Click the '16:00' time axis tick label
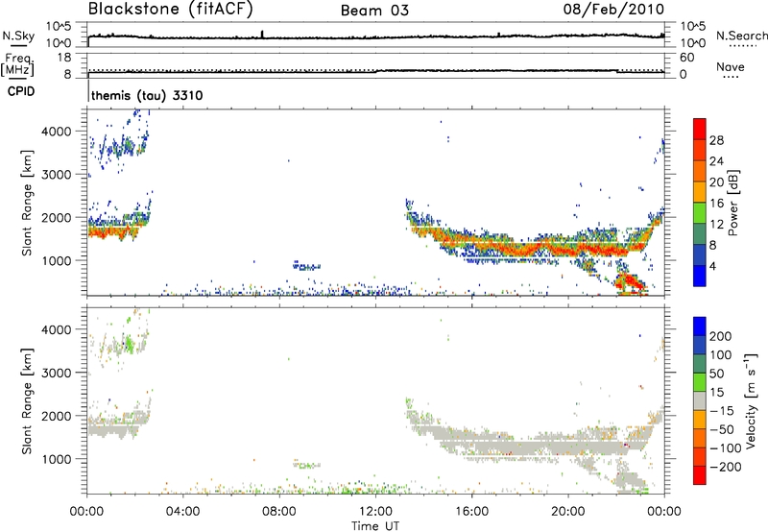 tap(471, 512)
